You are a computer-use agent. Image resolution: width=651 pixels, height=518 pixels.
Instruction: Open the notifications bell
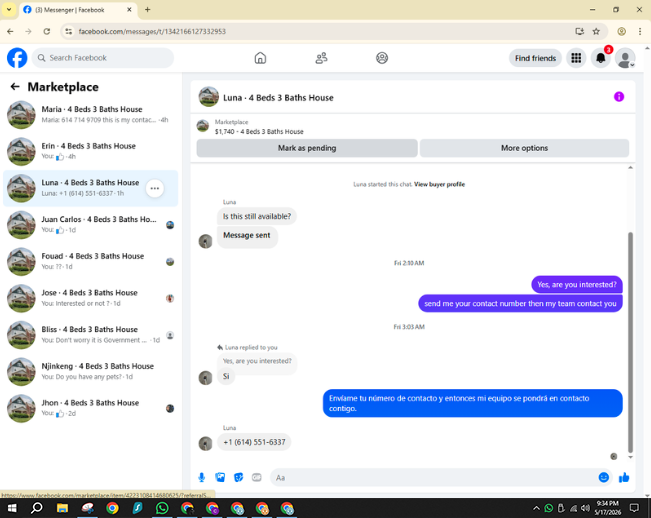pyautogui.click(x=600, y=58)
